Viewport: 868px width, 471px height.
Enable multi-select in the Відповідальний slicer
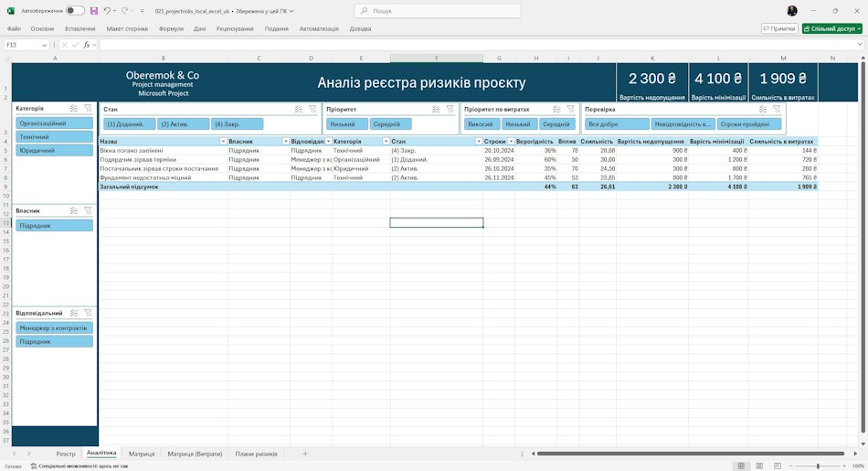pos(74,313)
